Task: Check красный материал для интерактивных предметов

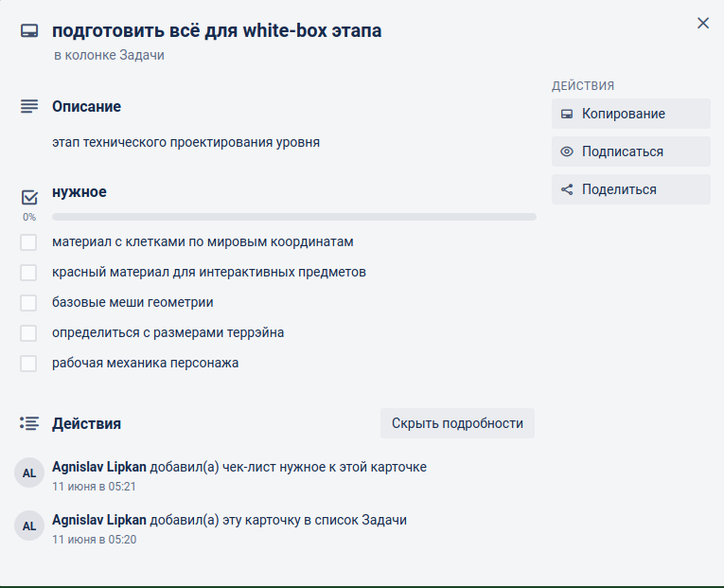Action: (28, 273)
